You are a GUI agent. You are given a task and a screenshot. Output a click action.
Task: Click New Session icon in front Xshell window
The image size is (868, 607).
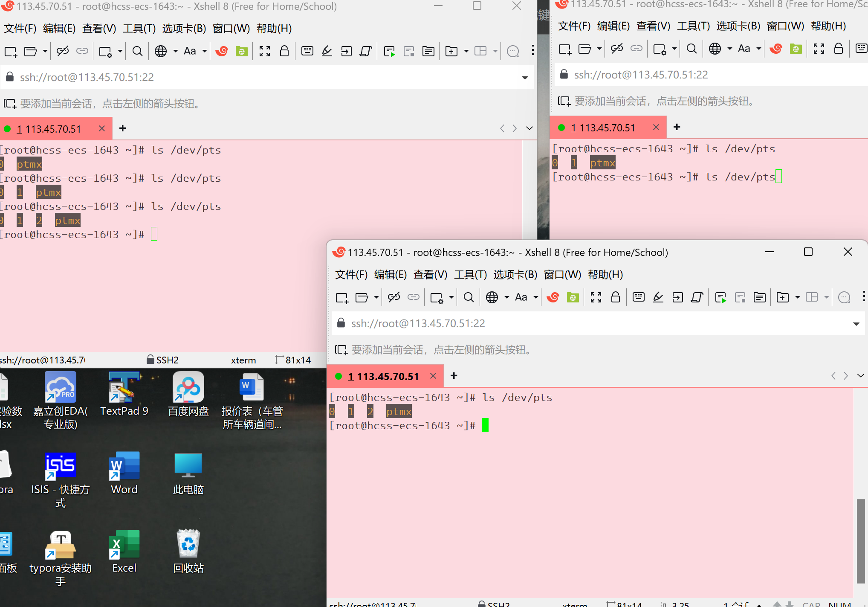341,298
